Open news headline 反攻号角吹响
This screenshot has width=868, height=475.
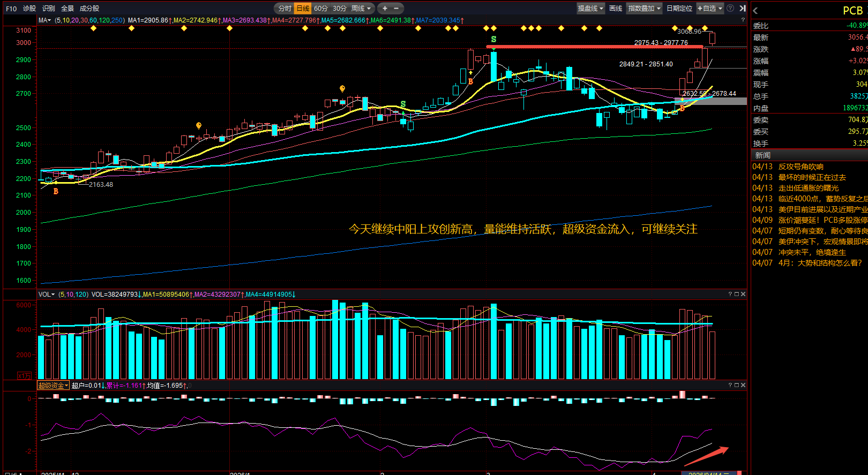click(800, 167)
